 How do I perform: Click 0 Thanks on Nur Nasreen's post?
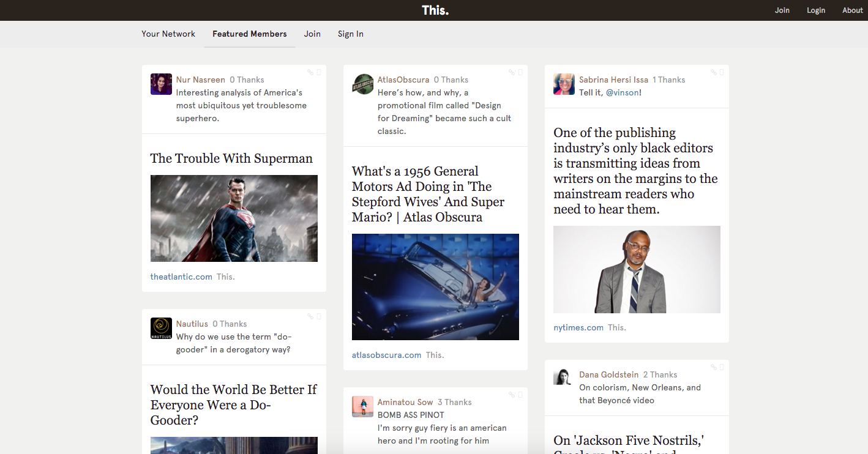point(247,80)
